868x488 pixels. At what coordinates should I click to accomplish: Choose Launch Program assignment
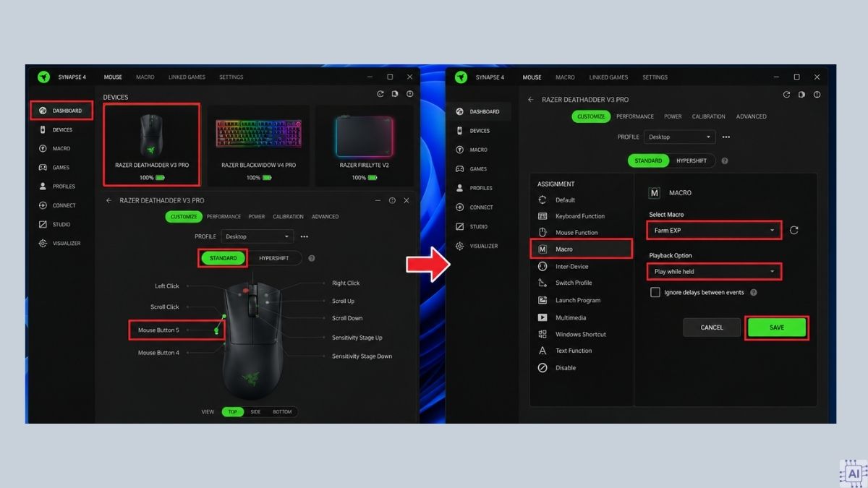coord(578,300)
